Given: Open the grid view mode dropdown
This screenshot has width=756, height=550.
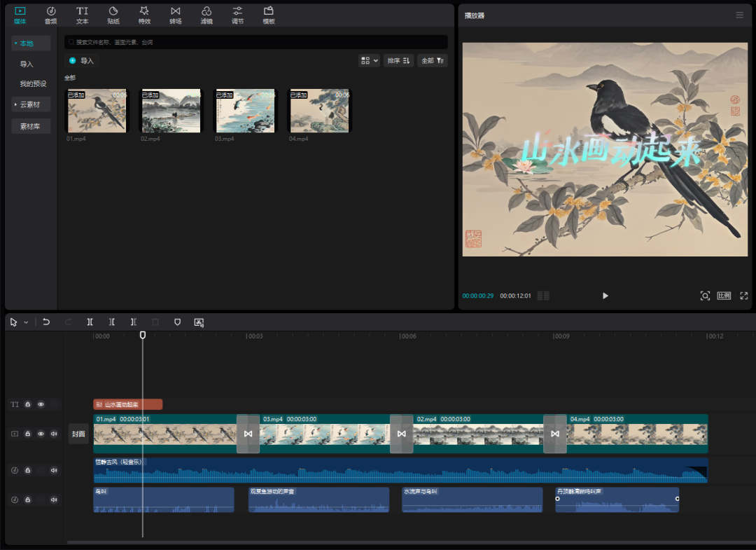Looking at the screenshot, I should pyautogui.click(x=370, y=61).
